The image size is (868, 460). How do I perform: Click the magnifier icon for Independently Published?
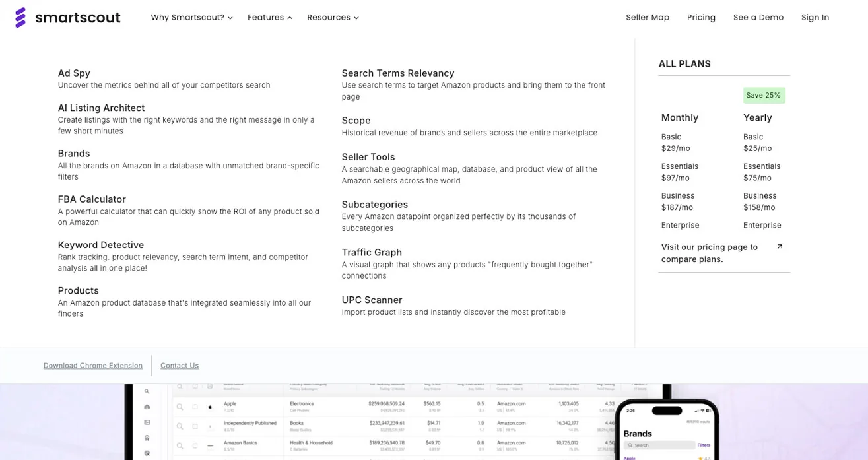pos(180,426)
